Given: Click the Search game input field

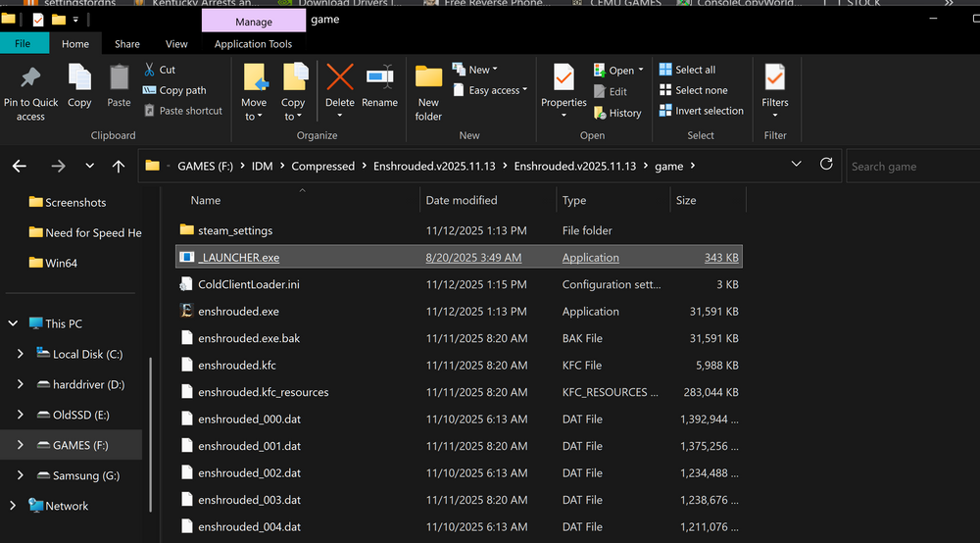Looking at the screenshot, I should click(911, 167).
